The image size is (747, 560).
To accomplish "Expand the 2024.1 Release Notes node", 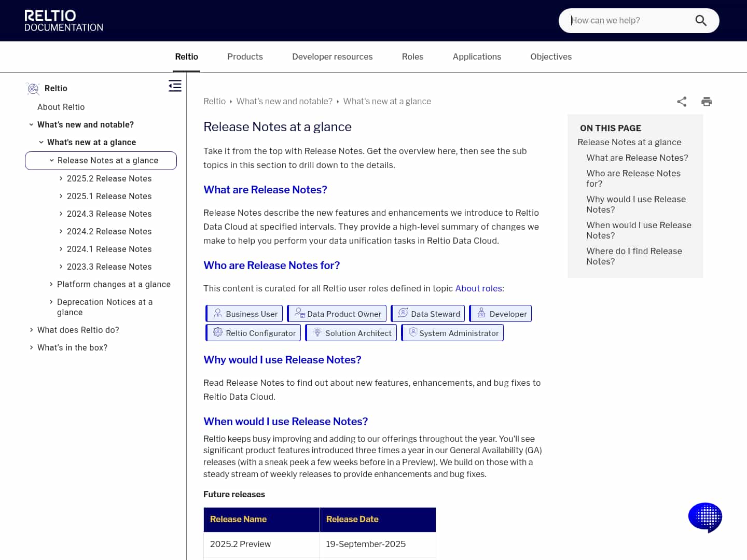I will tap(61, 249).
